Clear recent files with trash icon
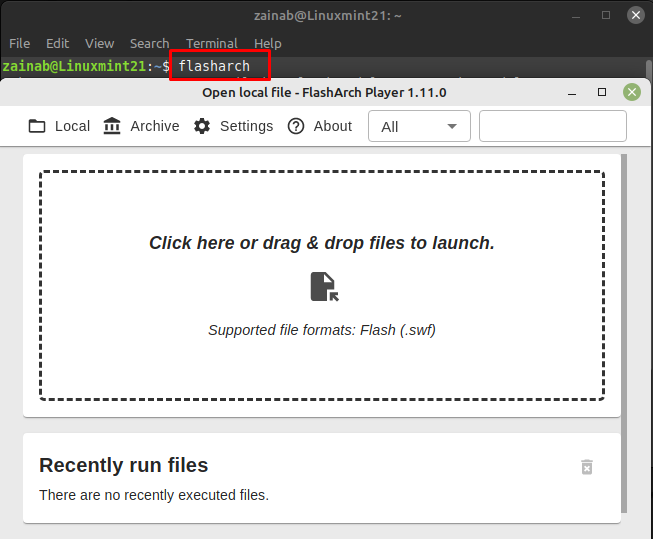 pos(587,467)
